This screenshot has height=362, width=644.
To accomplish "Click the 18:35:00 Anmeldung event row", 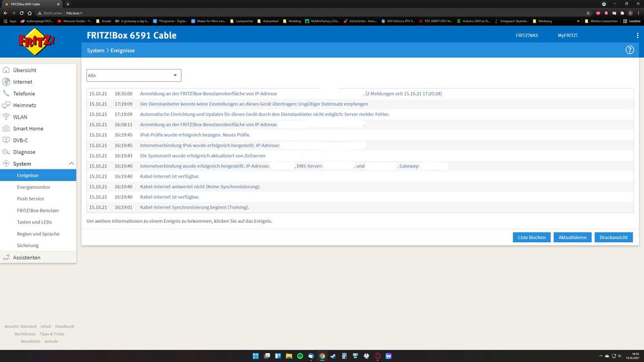I will pos(360,93).
